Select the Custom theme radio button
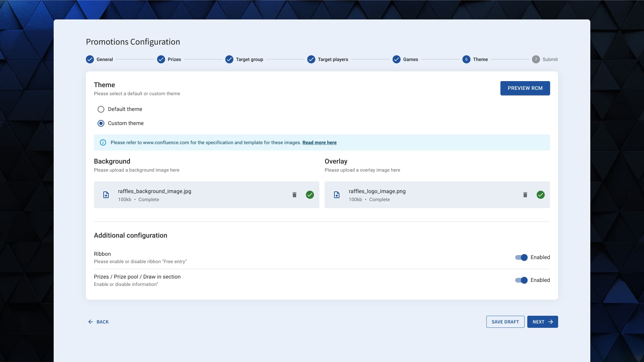Image resolution: width=644 pixels, height=362 pixels. (x=101, y=123)
